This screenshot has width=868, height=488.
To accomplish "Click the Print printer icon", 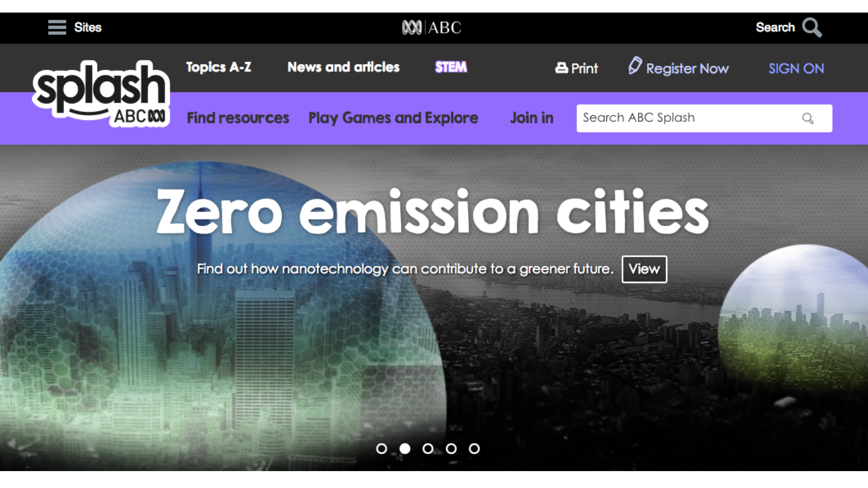I will click(561, 68).
